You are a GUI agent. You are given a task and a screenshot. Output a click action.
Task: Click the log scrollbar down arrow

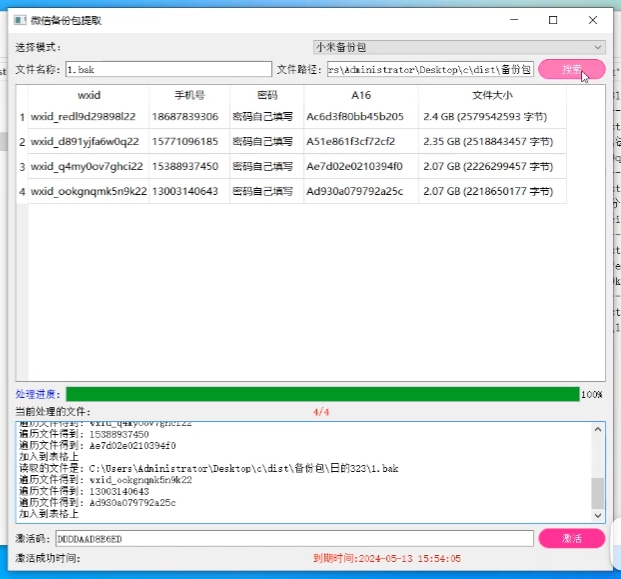click(598, 515)
